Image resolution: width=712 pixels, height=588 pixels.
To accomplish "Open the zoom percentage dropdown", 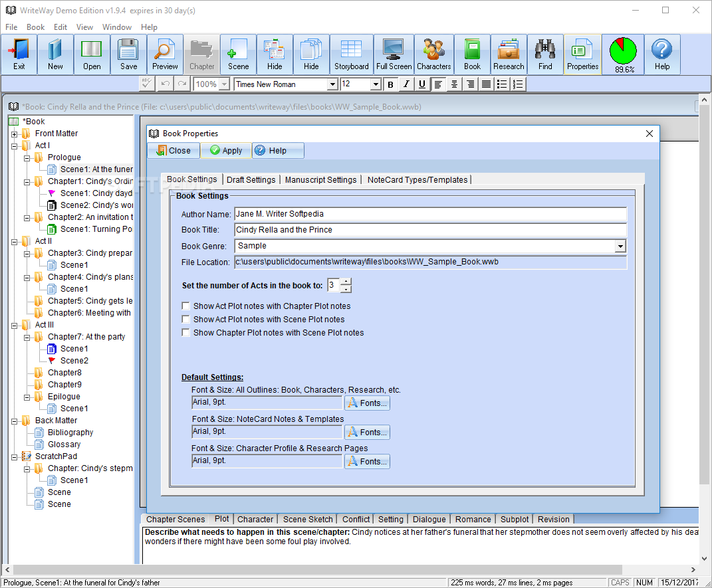I will [224, 84].
